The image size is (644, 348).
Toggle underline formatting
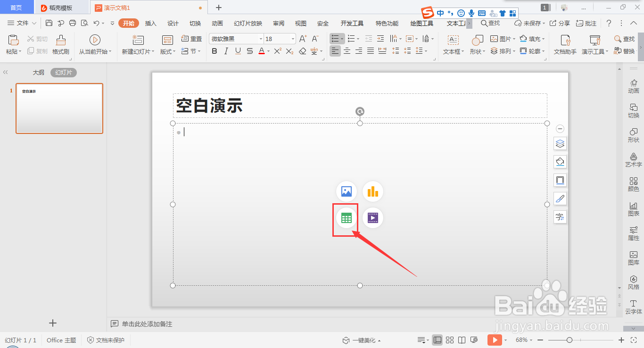pyautogui.click(x=238, y=51)
